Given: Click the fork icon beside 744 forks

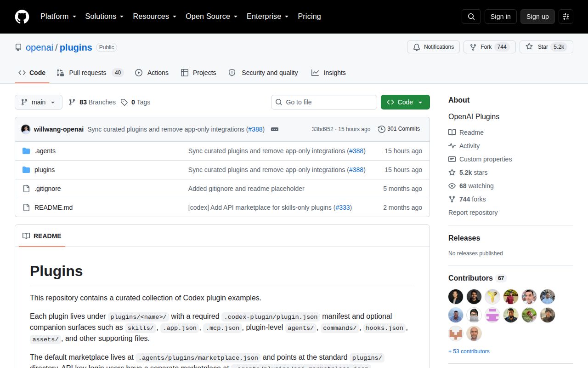Looking at the screenshot, I should (452, 199).
